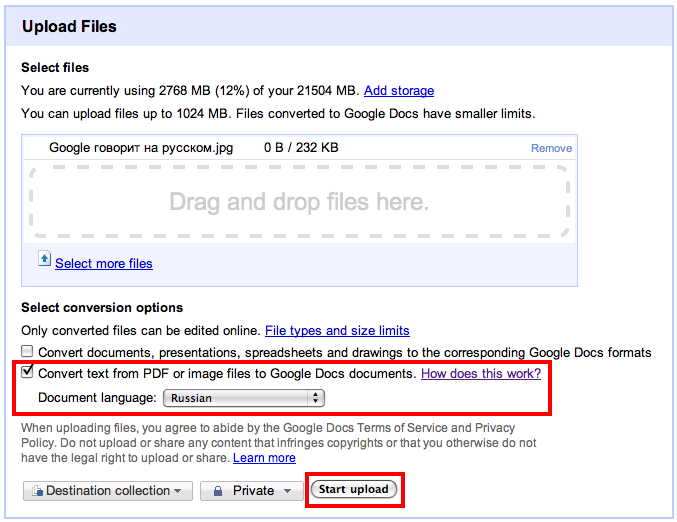Click the file name Google говорит на русском.jpg
The height and width of the screenshot is (522, 677).
coord(141,148)
